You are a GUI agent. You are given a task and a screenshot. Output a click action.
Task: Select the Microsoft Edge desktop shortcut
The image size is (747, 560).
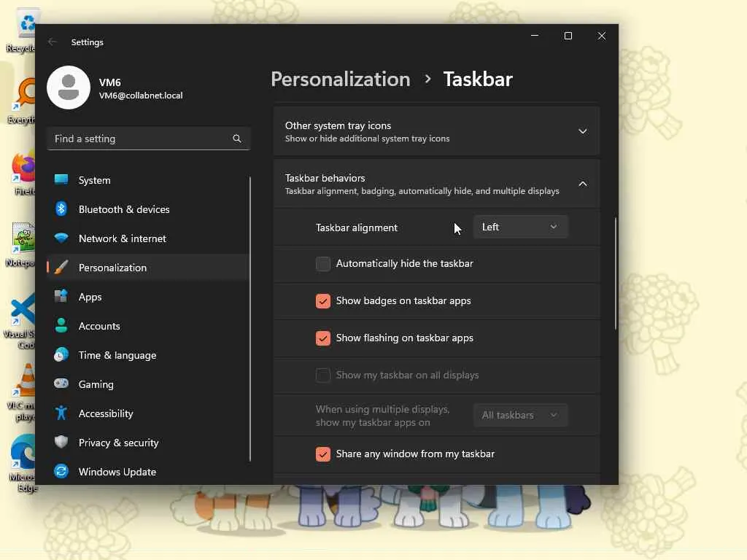pyautogui.click(x=22, y=463)
